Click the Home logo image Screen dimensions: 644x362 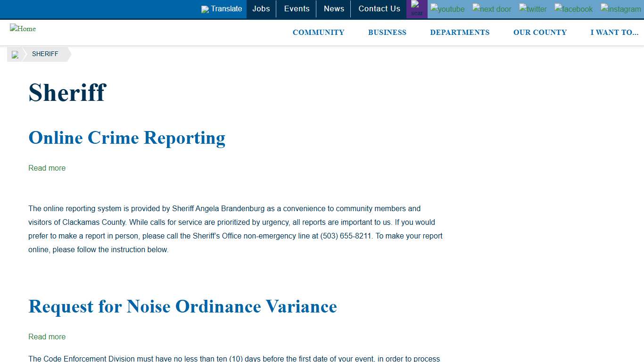[x=23, y=29]
